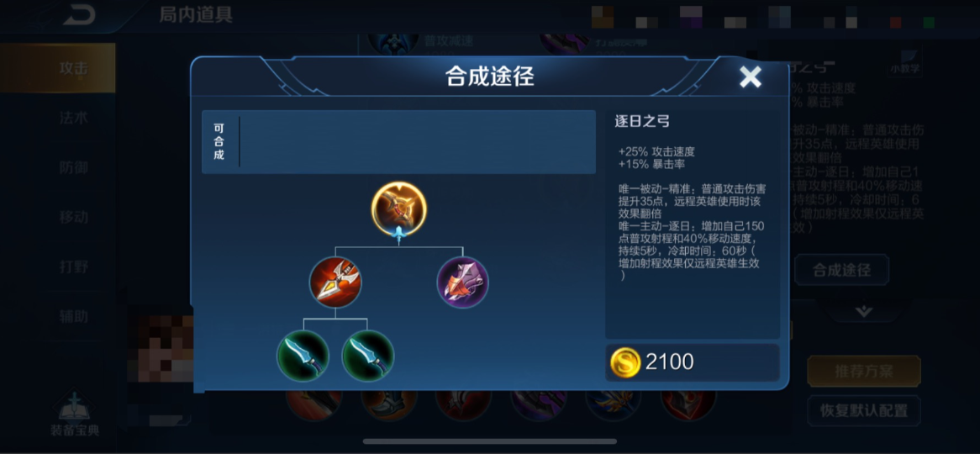
Task: Close the 合成途径 dialog
Action: coord(751,77)
